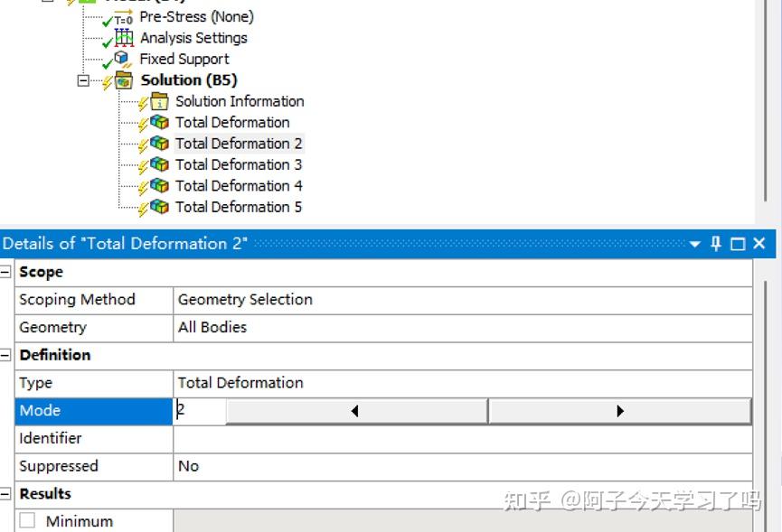Open the Details panel title bar dropdown

tap(694, 243)
